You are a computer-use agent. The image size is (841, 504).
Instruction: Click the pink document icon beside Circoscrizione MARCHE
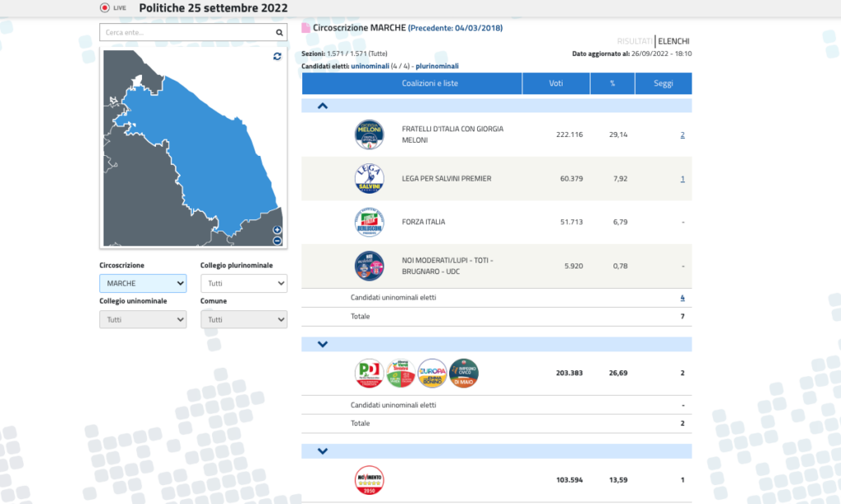(306, 28)
